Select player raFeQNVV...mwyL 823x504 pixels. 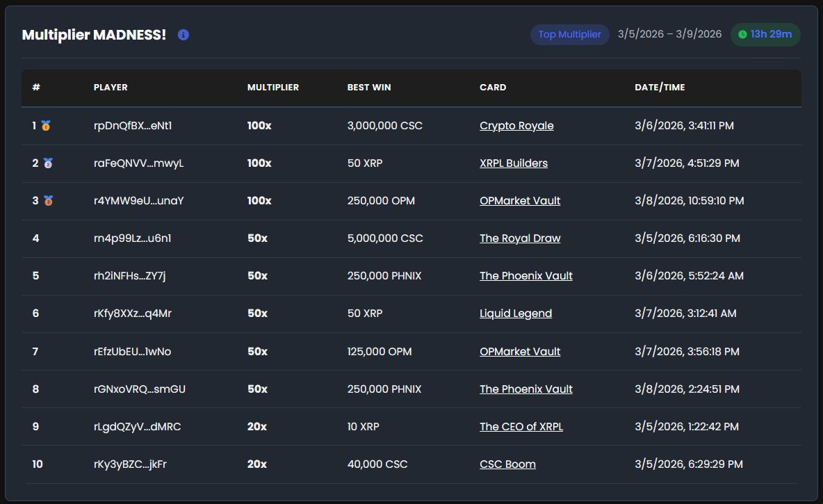coord(138,163)
